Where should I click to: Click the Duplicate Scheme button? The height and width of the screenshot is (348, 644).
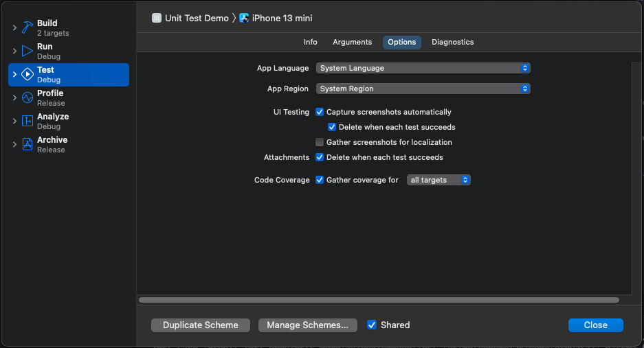point(201,325)
